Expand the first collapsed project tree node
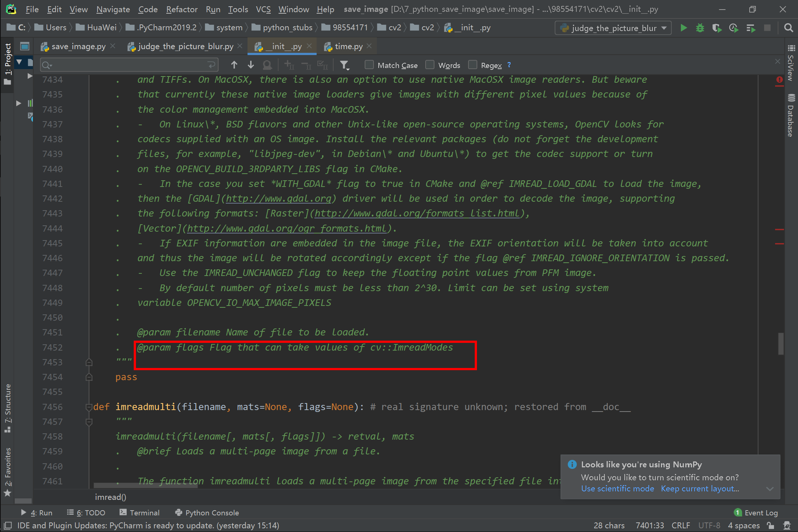The height and width of the screenshot is (532, 798). pos(30,76)
